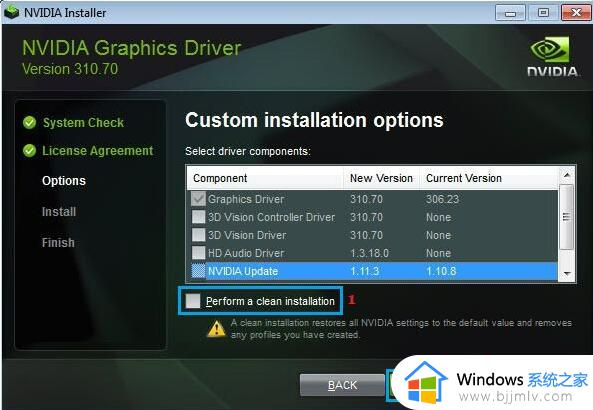Viewport: 593px width, 410px height.
Task: Minimize the NVIDIA Installer window
Action: point(511,13)
